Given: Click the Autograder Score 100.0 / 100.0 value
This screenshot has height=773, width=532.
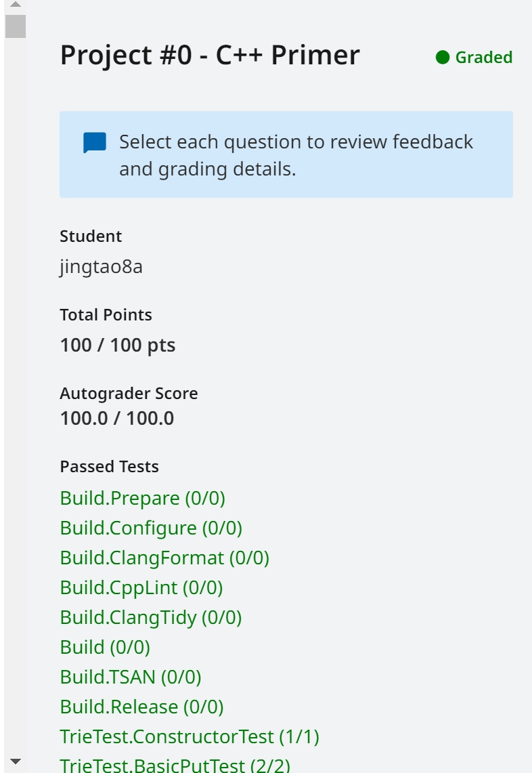Looking at the screenshot, I should [116, 419].
